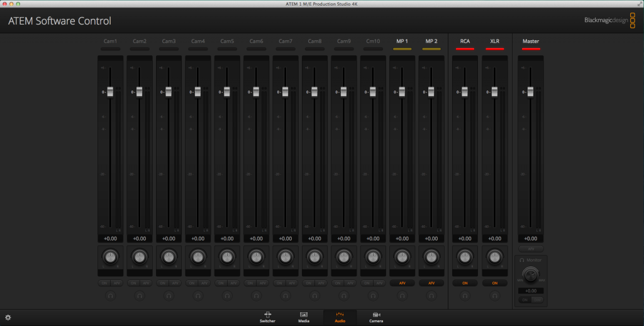Image resolution: width=644 pixels, height=326 pixels.
Task: Click the Cm10 balance knob
Action: pyautogui.click(x=373, y=257)
